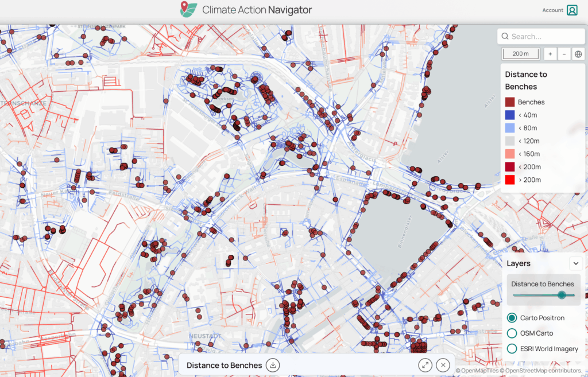The height and width of the screenshot is (377, 588).
Task: Download Distance to Benches data via download icon
Action: (x=273, y=365)
